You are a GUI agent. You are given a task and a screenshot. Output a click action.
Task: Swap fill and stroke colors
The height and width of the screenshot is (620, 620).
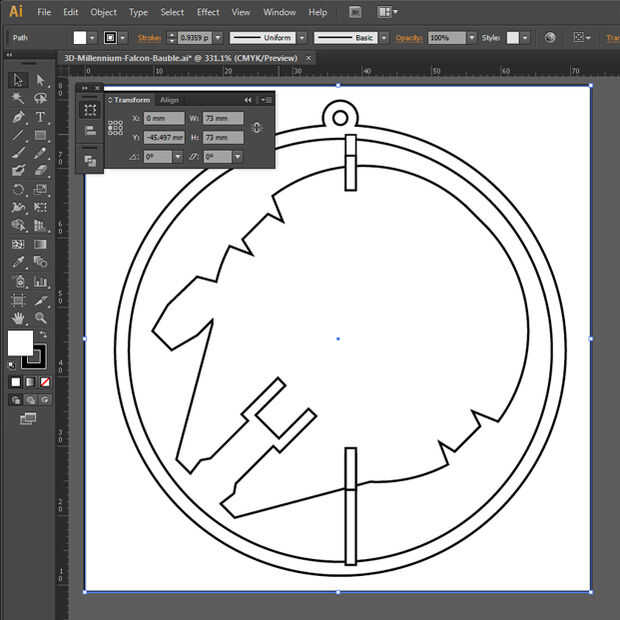tap(43, 335)
